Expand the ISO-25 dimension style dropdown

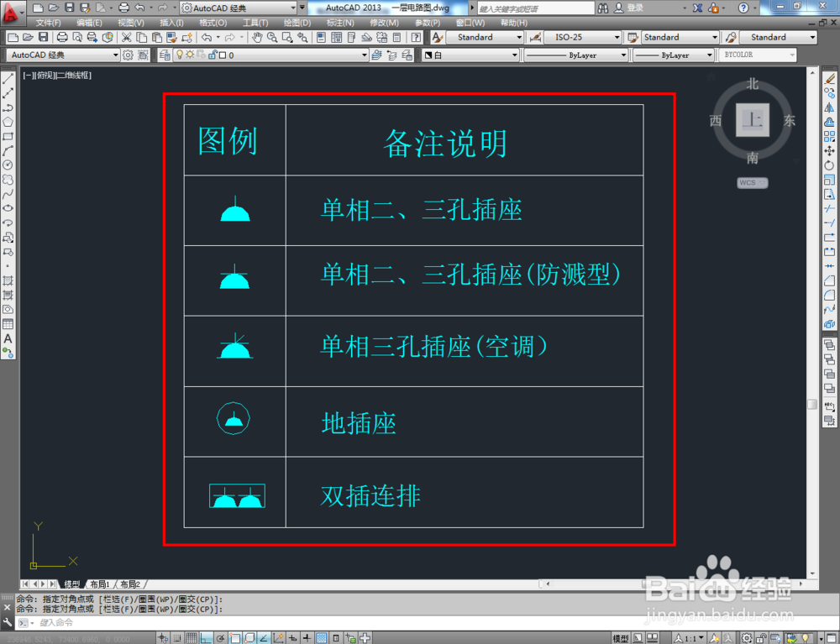click(x=617, y=37)
